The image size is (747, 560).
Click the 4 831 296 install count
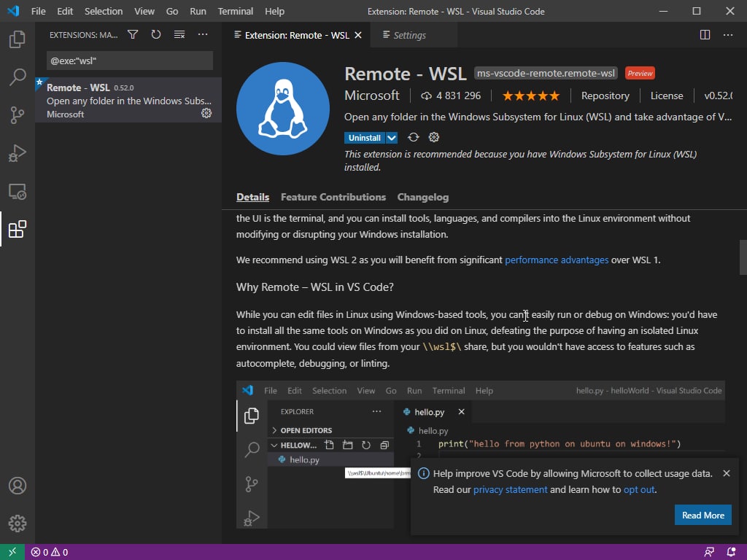[x=451, y=96]
